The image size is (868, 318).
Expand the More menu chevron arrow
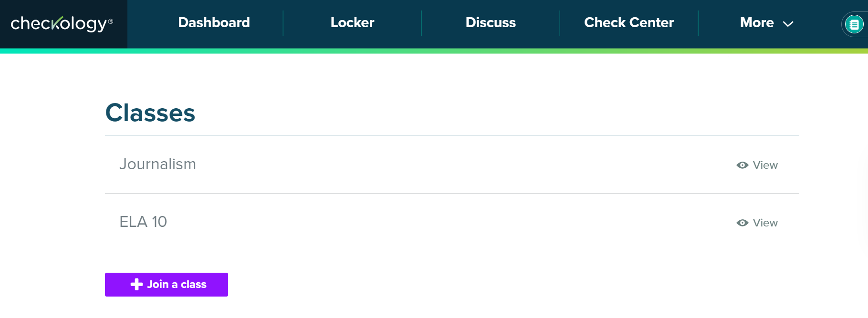[788, 24]
